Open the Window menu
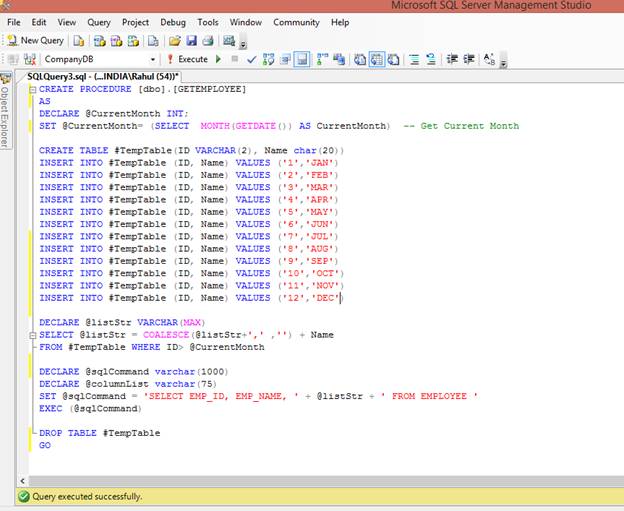 [246, 22]
